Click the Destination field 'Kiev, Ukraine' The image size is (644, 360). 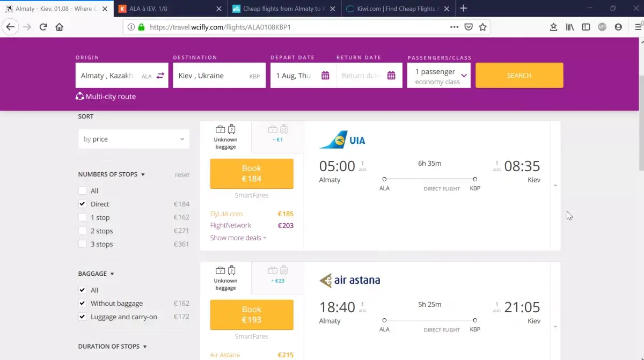(219, 76)
